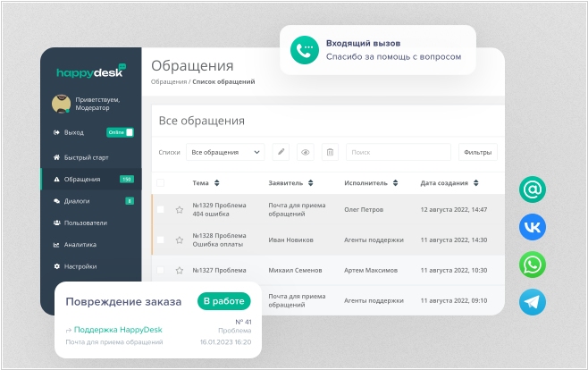
Task: Sort by Дата создания column arrows
Action: [x=476, y=183]
